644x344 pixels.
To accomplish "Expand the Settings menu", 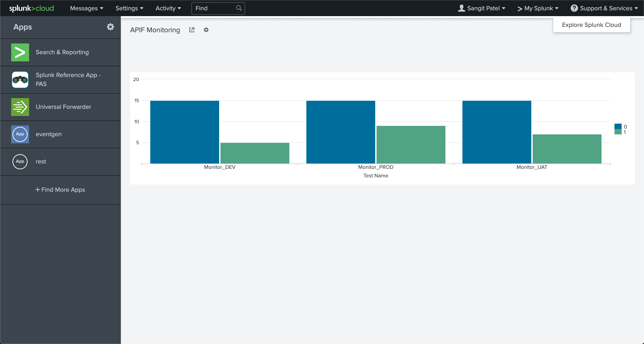I will pos(129,8).
